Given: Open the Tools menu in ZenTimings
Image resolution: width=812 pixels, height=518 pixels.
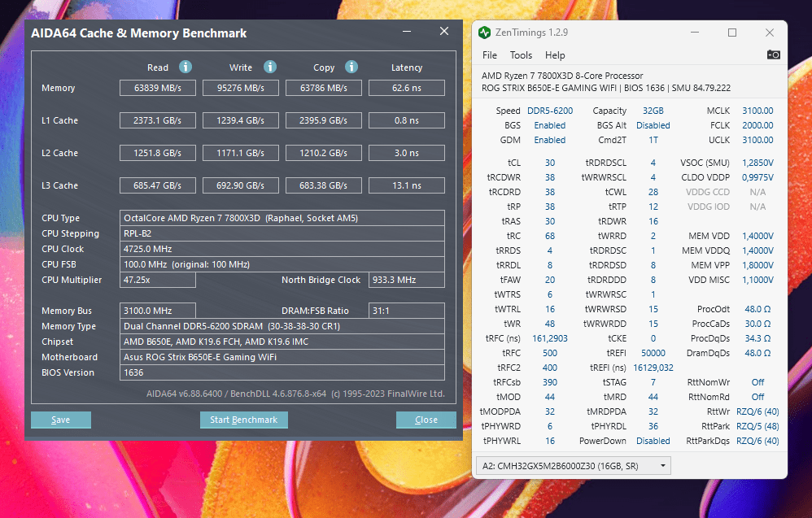Looking at the screenshot, I should pos(521,55).
